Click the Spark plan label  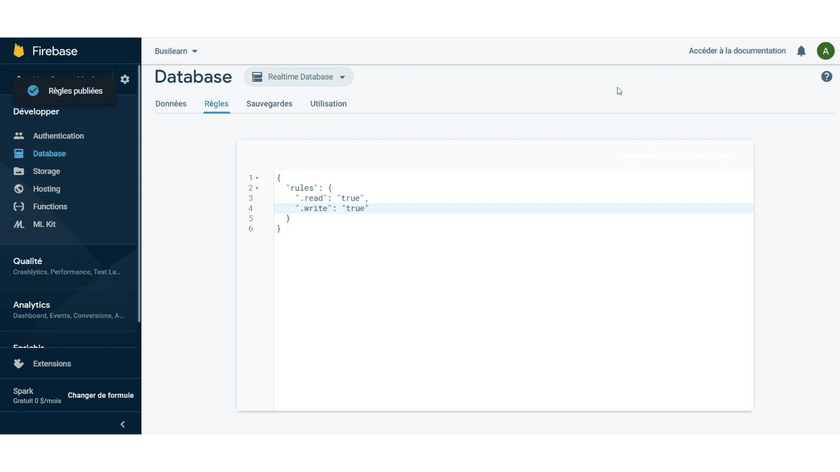click(x=23, y=391)
